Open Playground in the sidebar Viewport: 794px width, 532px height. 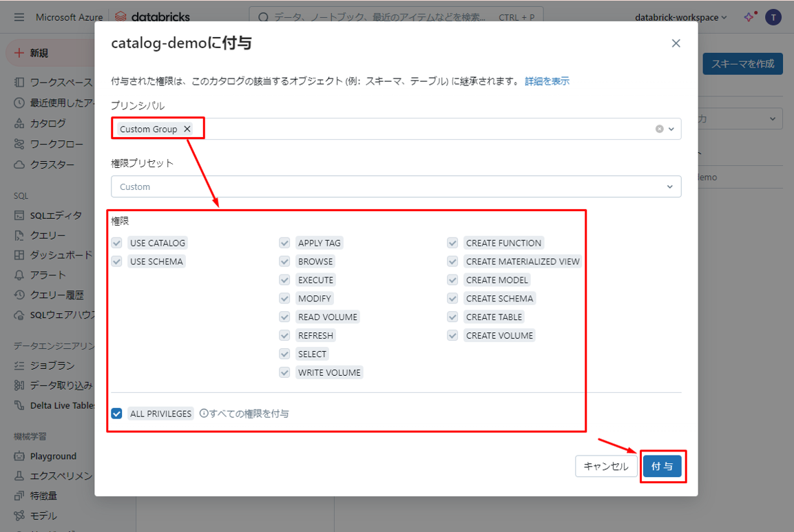[52, 456]
